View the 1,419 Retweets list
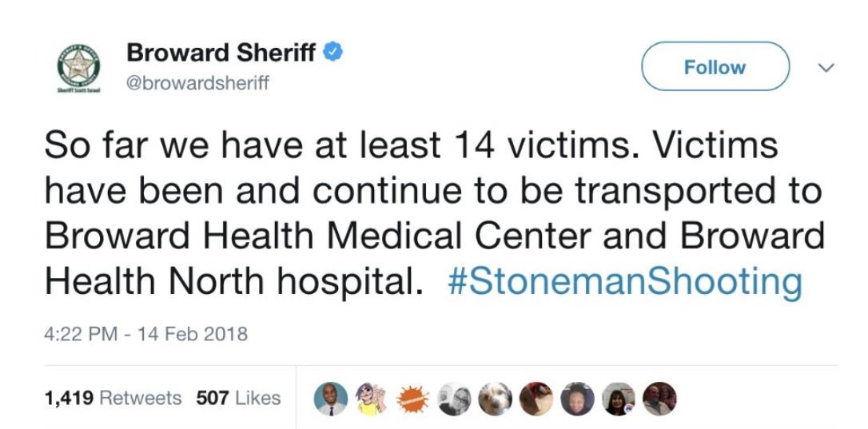Screen dimensions: 868x429 pos(113,397)
